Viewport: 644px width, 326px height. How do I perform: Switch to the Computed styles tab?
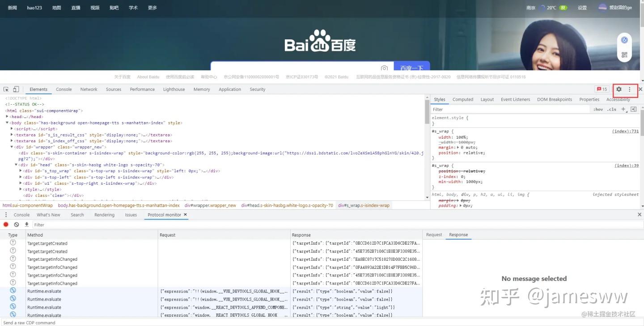point(463,100)
